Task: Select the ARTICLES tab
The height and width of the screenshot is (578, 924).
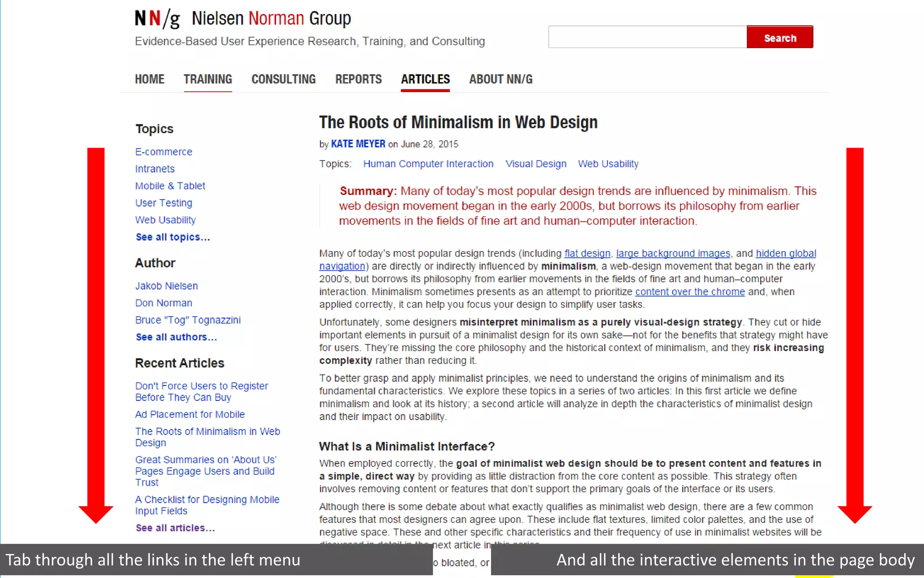Action: [425, 79]
